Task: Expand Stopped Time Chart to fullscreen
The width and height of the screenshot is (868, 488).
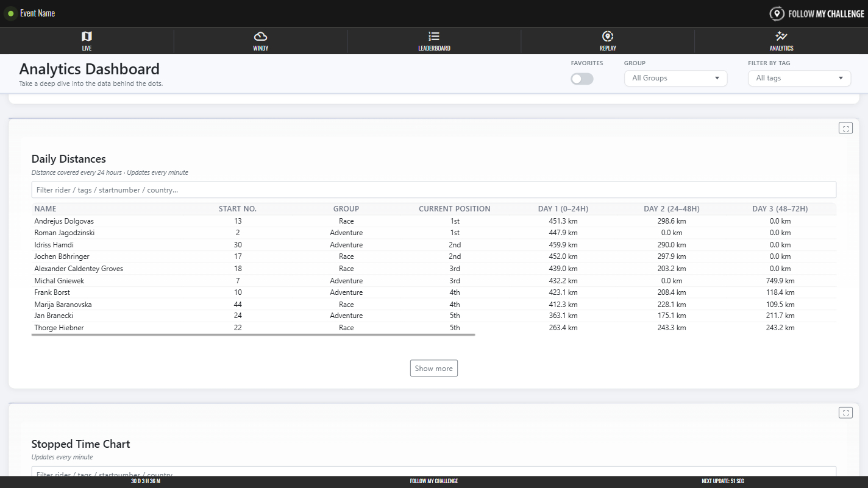Action: [845, 412]
